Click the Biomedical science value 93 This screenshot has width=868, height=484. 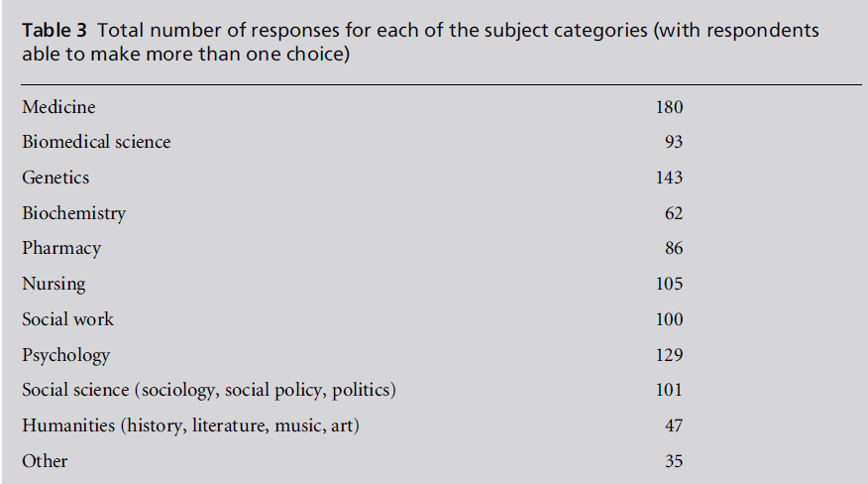(674, 142)
